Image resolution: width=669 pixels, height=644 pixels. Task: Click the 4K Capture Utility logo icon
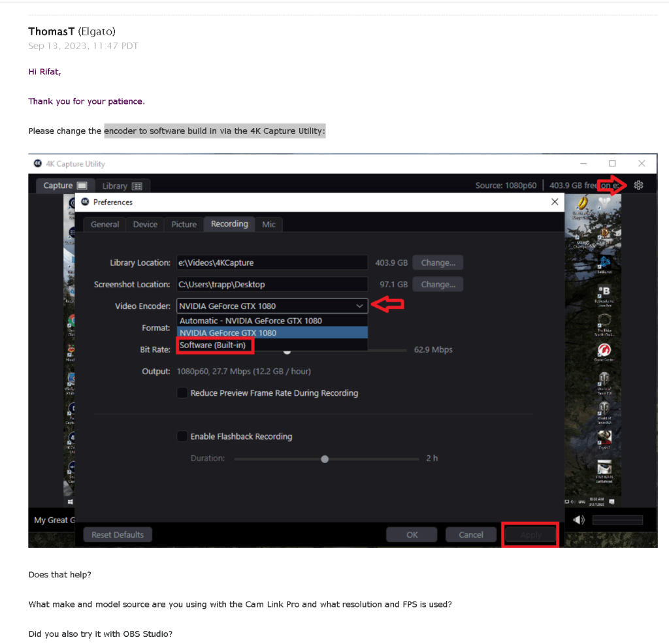coord(37,163)
